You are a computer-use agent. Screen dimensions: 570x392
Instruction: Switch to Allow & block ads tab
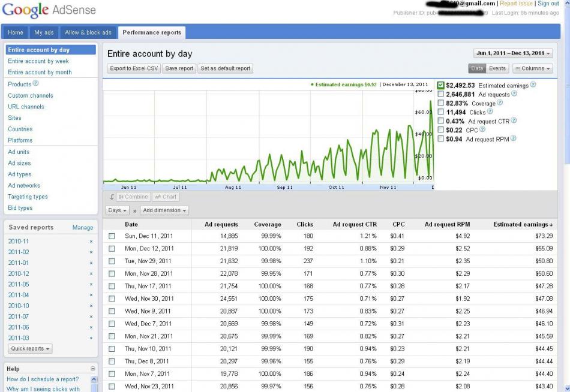[x=88, y=32]
